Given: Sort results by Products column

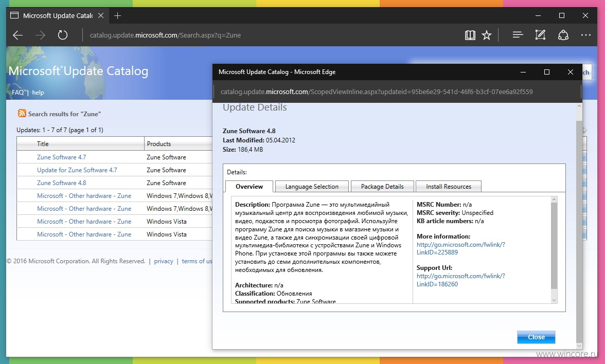Looking at the screenshot, I should pyautogui.click(x=158, y=143).
